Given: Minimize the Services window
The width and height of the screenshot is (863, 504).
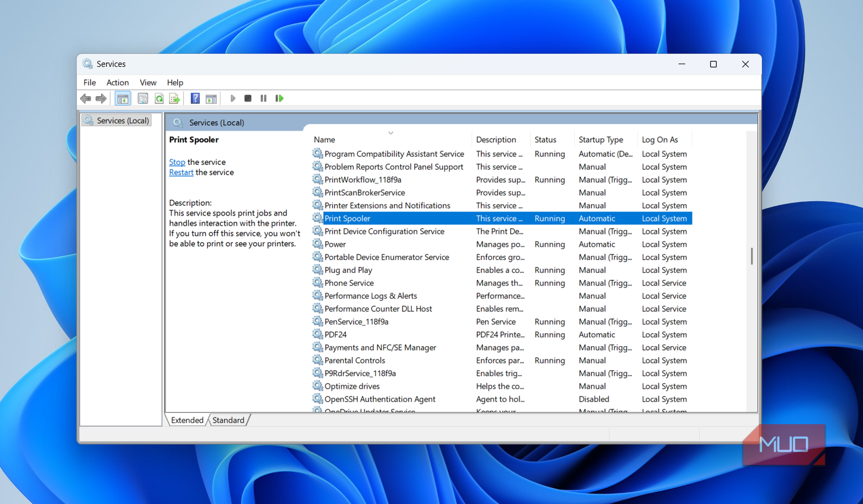Looking at the screenshot, I should 681,64.
